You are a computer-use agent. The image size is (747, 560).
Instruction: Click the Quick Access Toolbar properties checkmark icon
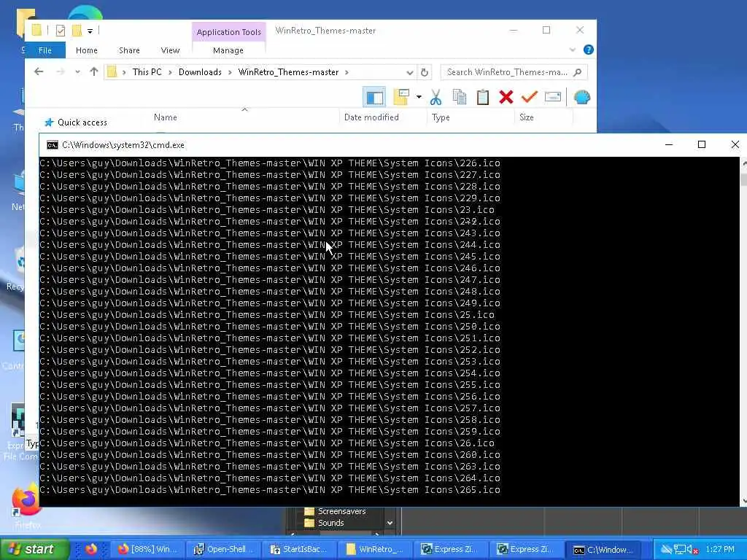60,31
